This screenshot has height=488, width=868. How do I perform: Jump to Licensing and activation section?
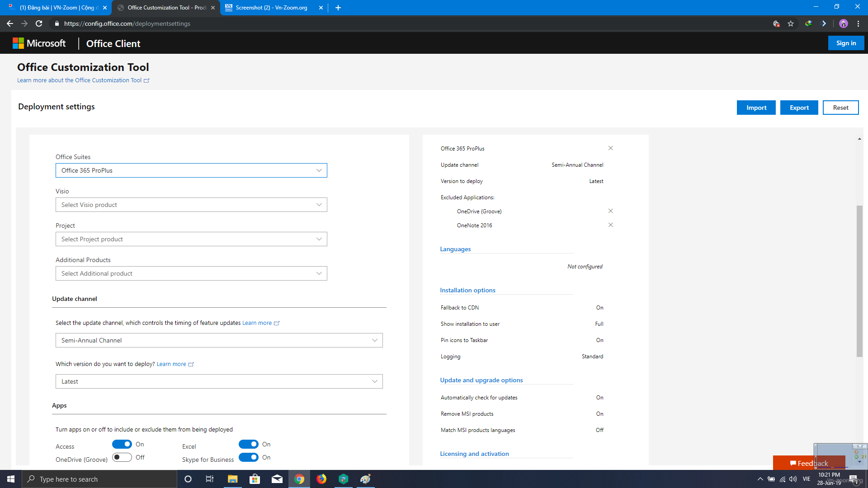[x=474, y=454]
